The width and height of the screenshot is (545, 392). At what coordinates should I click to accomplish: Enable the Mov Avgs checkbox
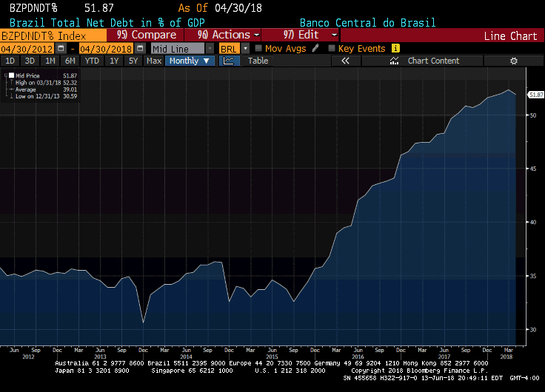coord(258,48)
